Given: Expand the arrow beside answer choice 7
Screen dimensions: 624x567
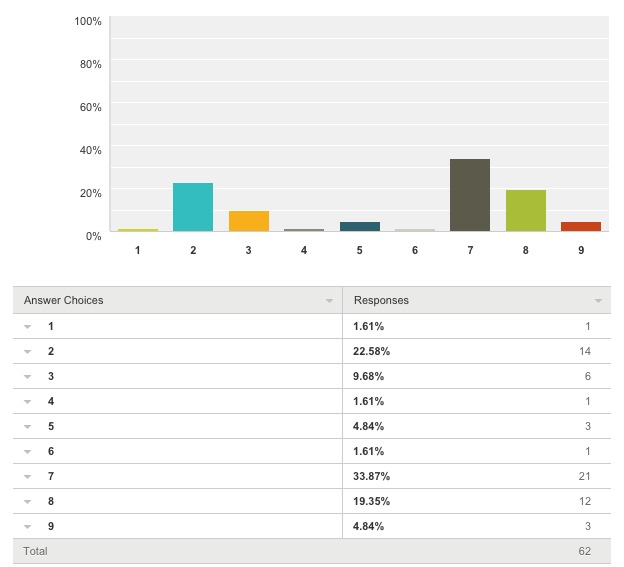Looking at the screenshot, I should point(27,477).
